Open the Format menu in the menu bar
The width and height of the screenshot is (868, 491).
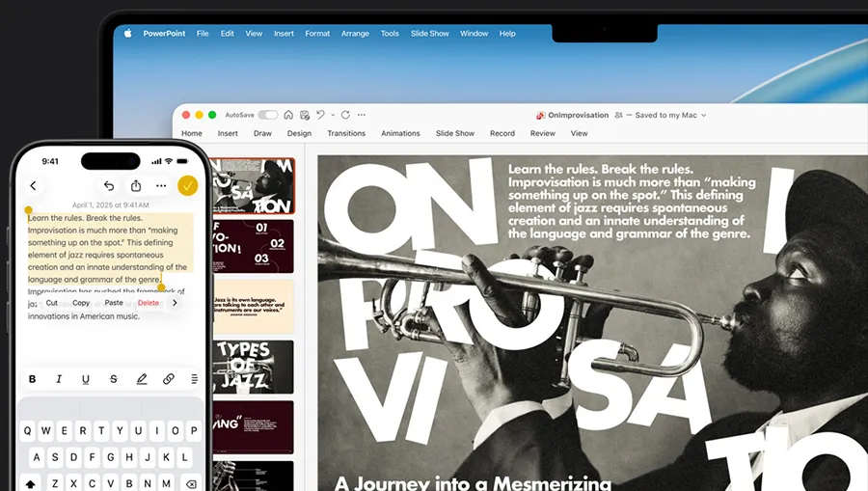(317, 34)
